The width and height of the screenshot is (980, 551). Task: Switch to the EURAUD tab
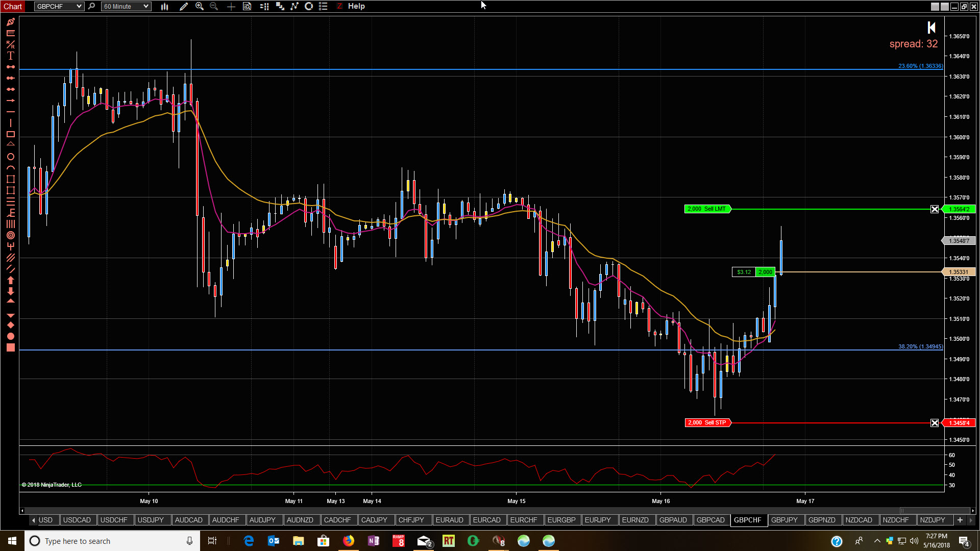[449, 520]
